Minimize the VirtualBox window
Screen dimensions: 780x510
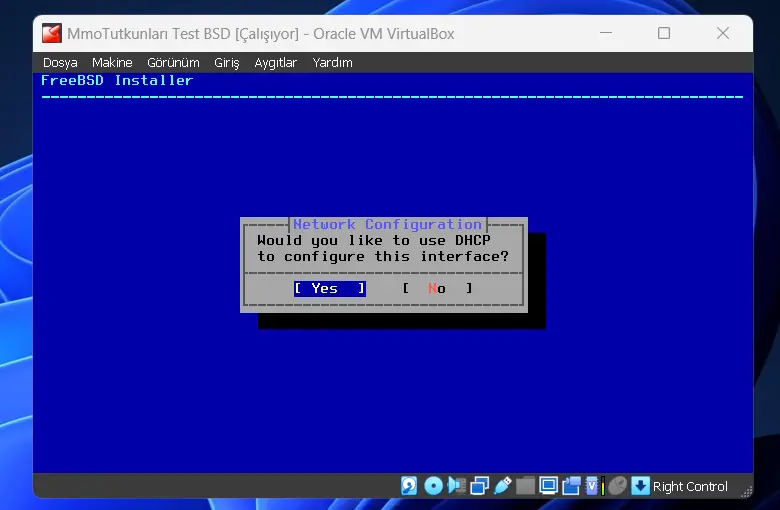coord(606,33)
